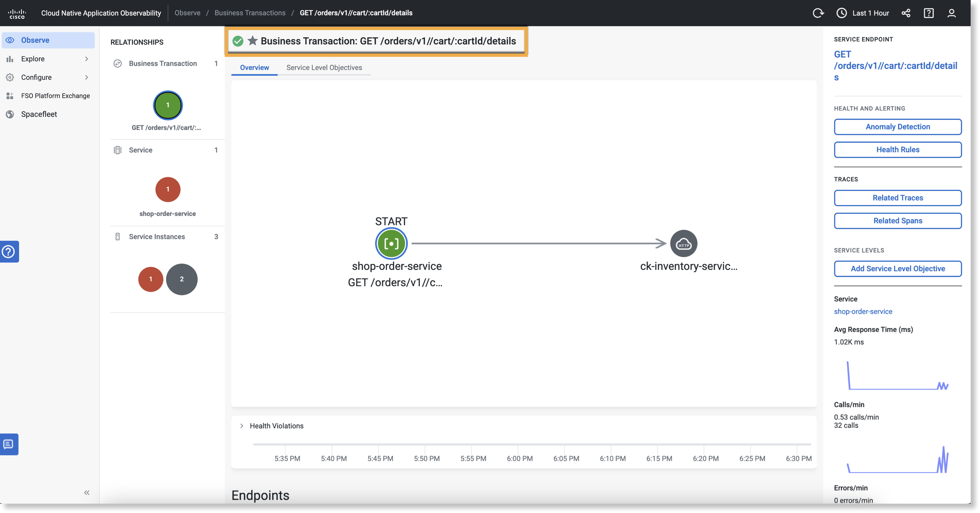The width and height of the screenshot is (980, 513).
Task: Click the Anomaly Detection button
Action: [x=897, y=127]
